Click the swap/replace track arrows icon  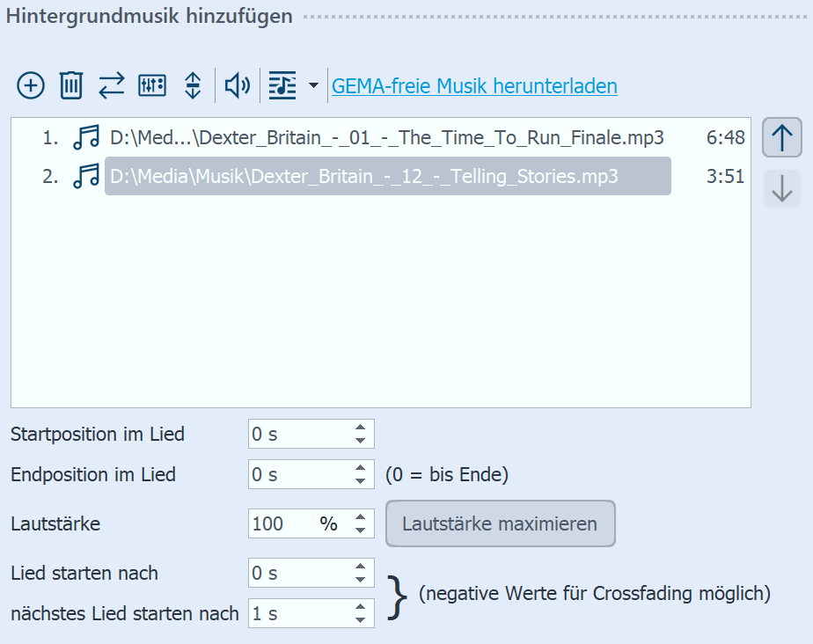[111, 85]
